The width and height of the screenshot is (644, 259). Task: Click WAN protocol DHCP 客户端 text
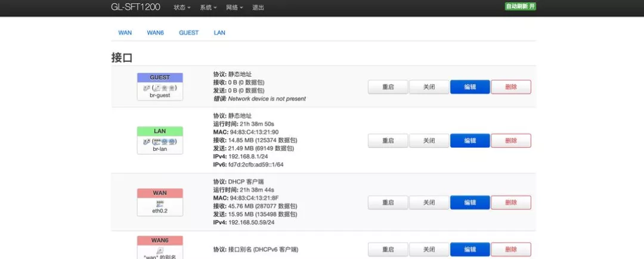point(245,182)
